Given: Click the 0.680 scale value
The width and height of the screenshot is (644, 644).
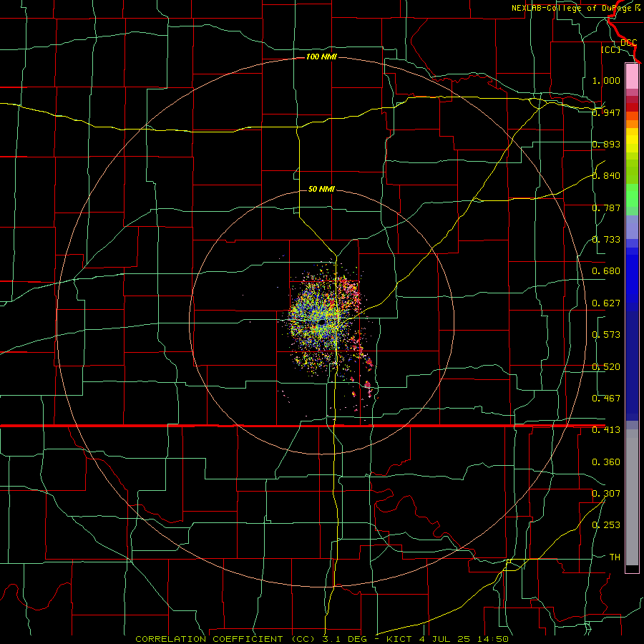Looking at the screenshot, I should 606,271.
